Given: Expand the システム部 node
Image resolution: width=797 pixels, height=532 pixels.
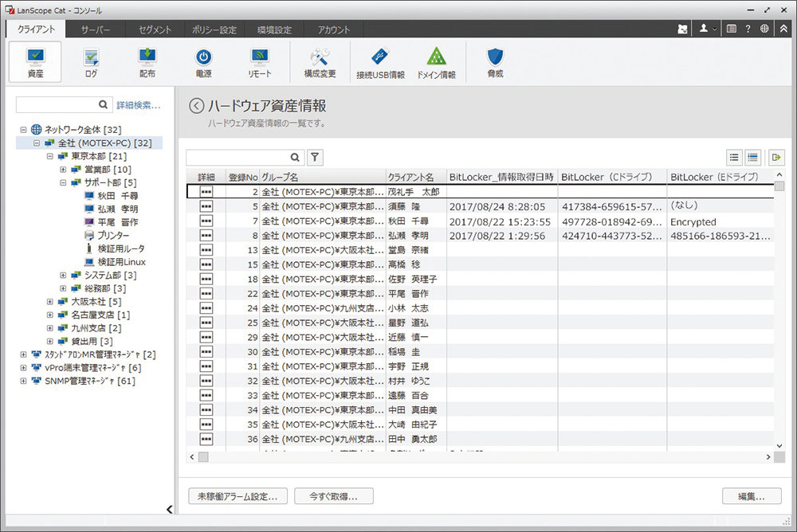Looking at the screenshot, I should (x=63, y=275).
